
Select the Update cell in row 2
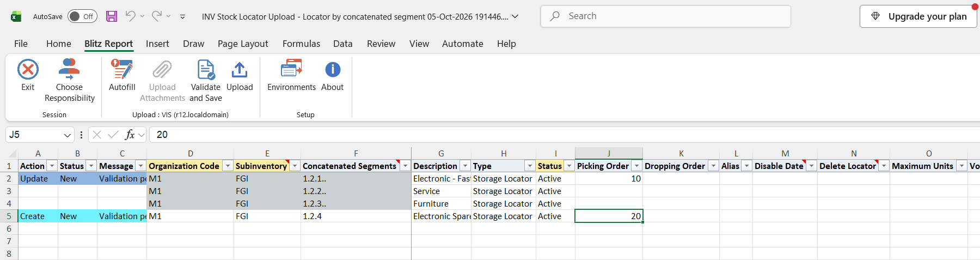click(38, 178)
